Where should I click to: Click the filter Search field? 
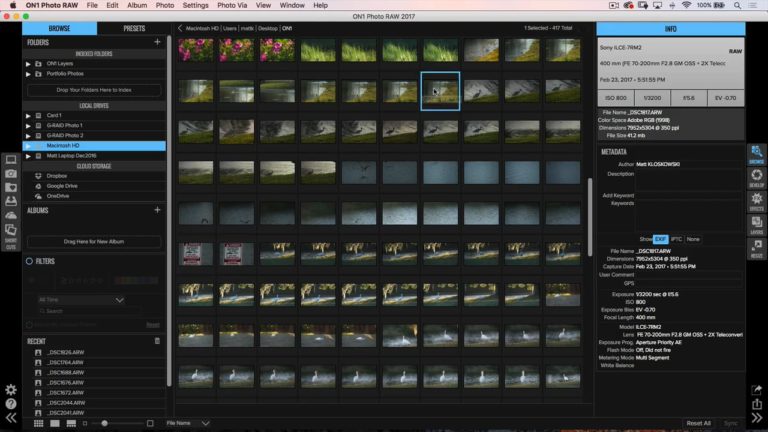88,311
